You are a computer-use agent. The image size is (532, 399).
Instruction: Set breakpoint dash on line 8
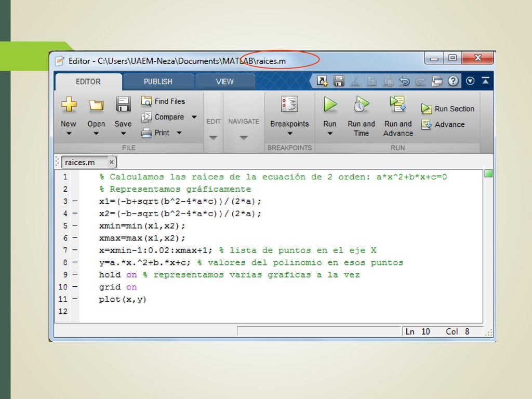coord(75,262)
